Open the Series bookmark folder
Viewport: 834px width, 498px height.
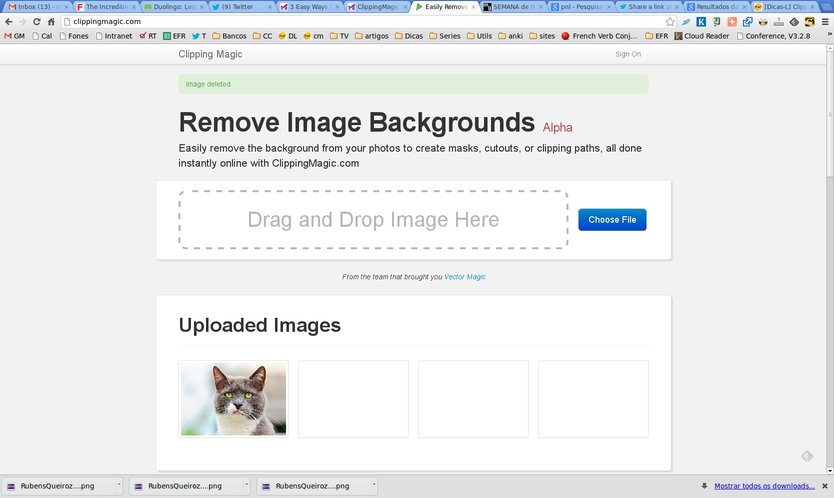[445, 36]
